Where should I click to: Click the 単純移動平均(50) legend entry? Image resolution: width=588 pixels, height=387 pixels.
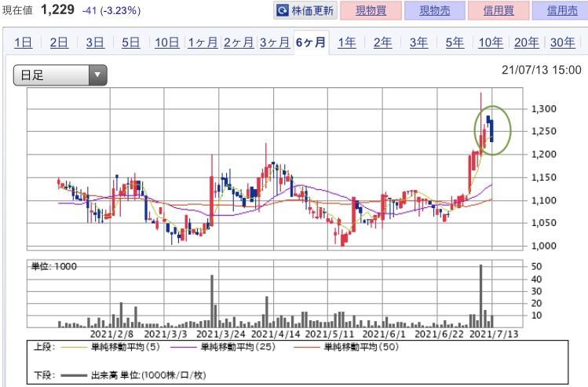(x=346, y=347)
